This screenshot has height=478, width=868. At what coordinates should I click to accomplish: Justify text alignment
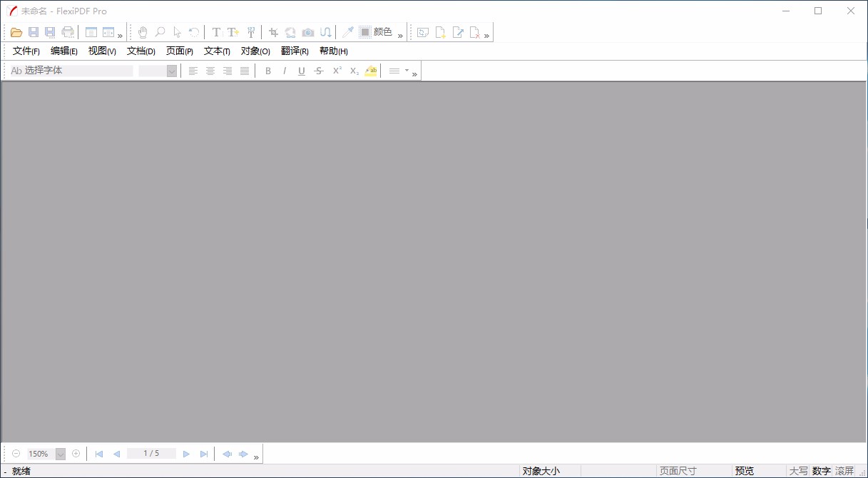pos(245,71)
